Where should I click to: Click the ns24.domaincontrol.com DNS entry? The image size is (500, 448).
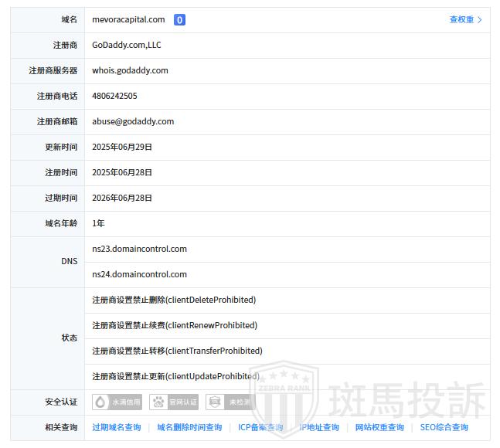[x=139, y=274]
